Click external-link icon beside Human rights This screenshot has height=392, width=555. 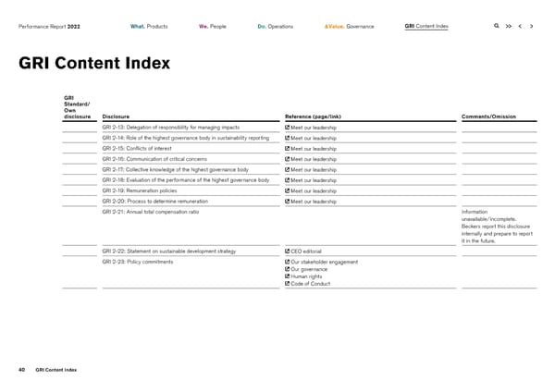click(287, 276)
